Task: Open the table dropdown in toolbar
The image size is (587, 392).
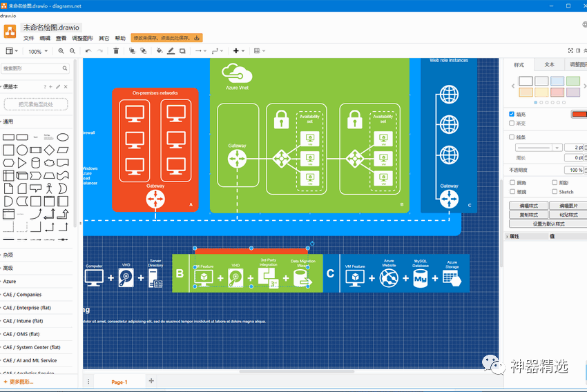Action: pyautogui.click(x=260, y=51)
